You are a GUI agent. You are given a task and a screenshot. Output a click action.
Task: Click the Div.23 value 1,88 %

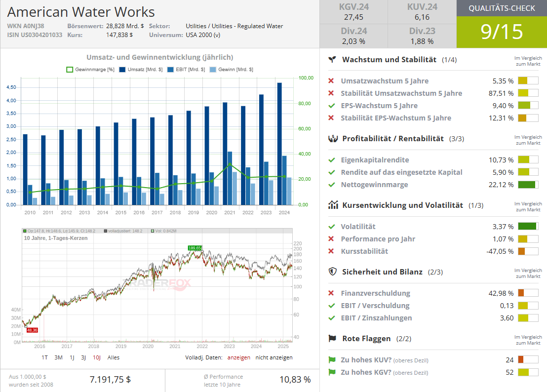click(x=422, y=41)
